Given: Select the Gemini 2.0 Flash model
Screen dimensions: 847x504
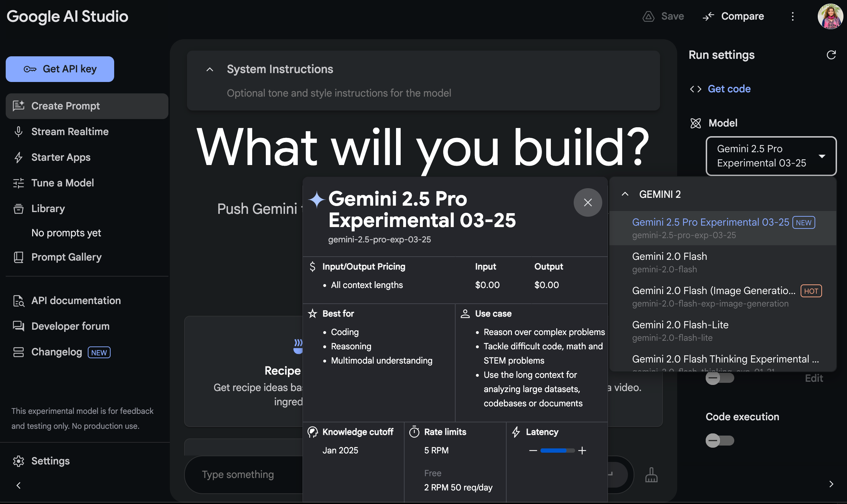Looking at the screenshot, I should (x=723, y=262).
